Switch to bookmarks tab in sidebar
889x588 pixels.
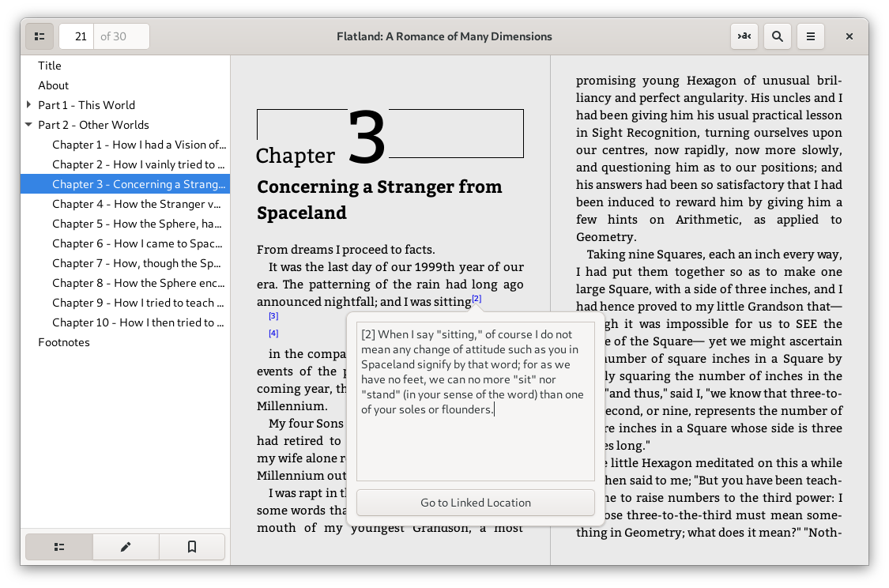192,547
